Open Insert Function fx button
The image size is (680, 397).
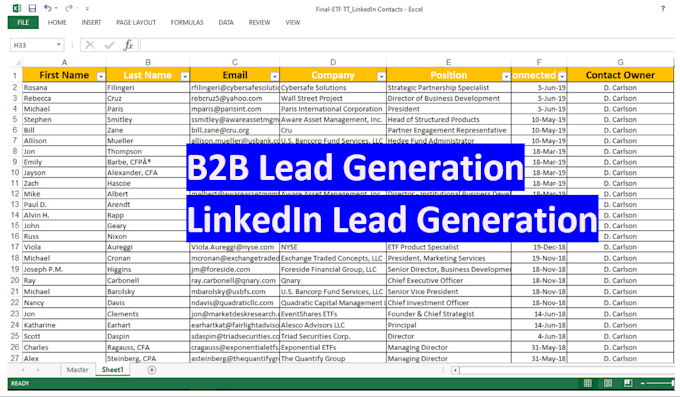point(128,45)
